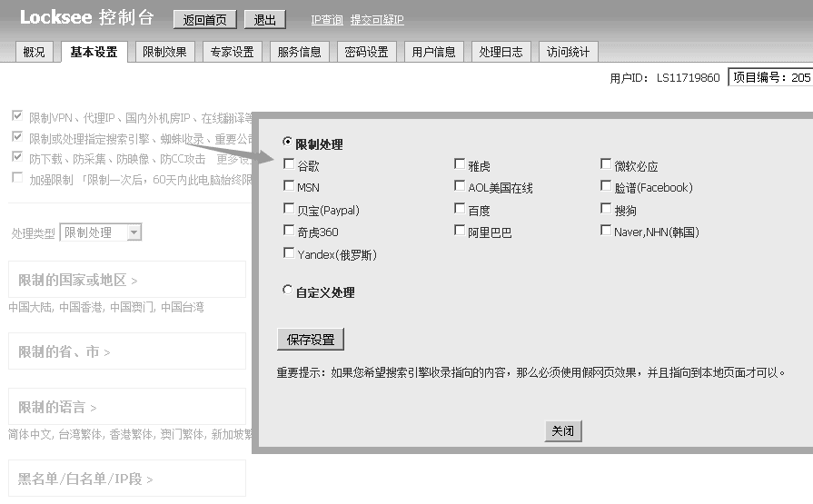The image size is (813, 504).
Task: Check the 百度 checkbox
Action: pos(460,208)
